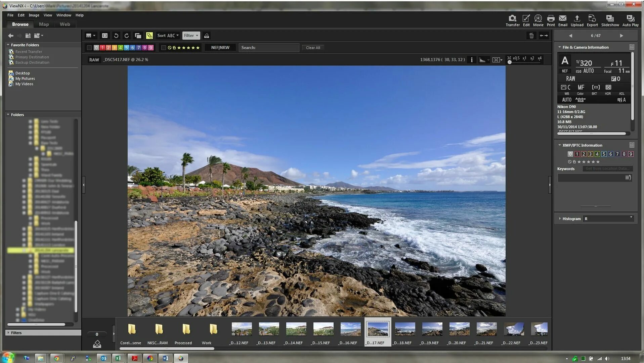Open the histogram display icon above the image

483,60
